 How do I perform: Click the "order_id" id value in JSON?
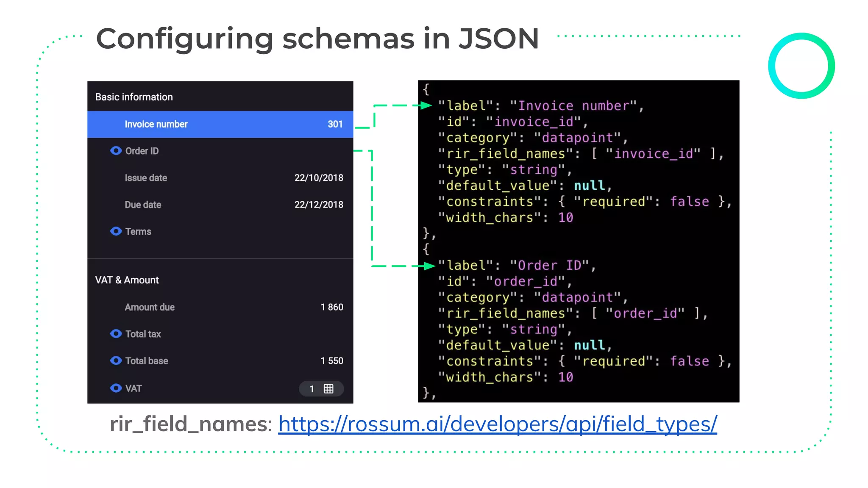point(526,281)
